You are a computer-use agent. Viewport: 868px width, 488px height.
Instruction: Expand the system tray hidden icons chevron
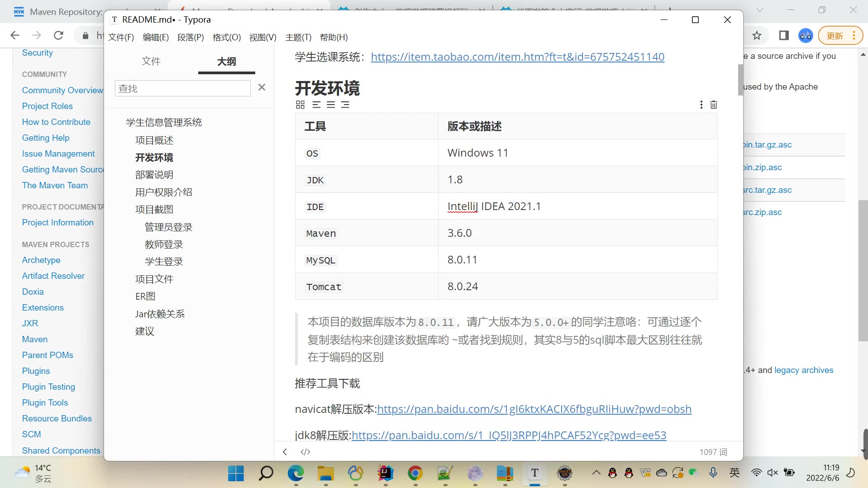click(x=596, y=473)
